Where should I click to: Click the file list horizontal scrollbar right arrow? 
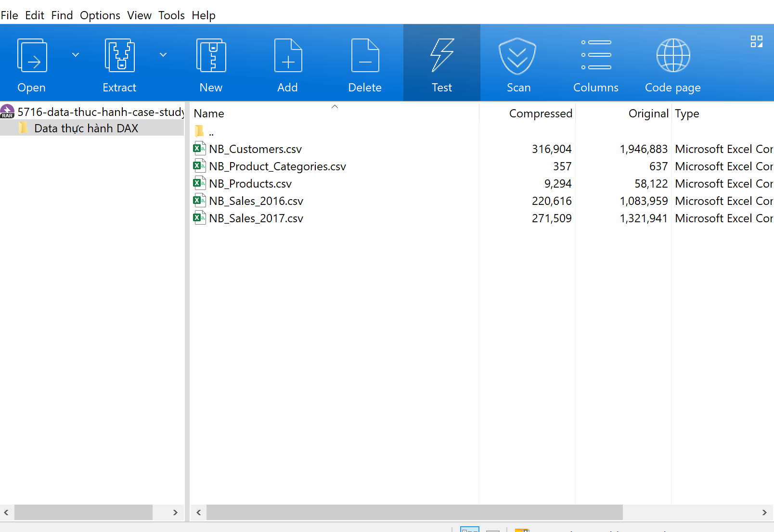click(764, 513)
